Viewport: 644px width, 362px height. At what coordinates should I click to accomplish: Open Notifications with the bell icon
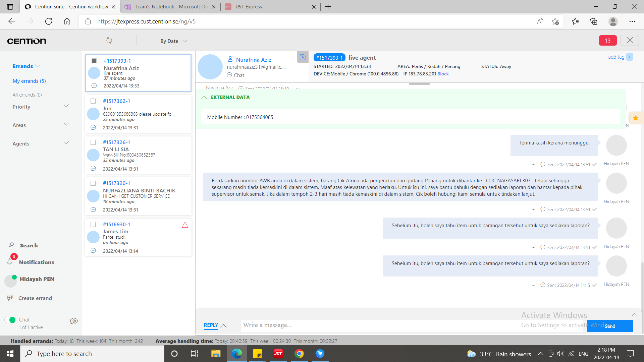pyautogui.click(x=10, y=262)
